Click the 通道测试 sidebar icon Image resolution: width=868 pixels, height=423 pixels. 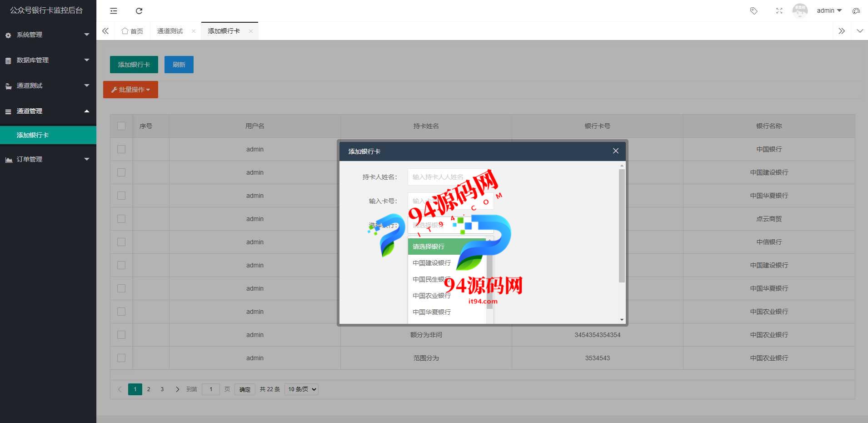[x=8, y=86]
